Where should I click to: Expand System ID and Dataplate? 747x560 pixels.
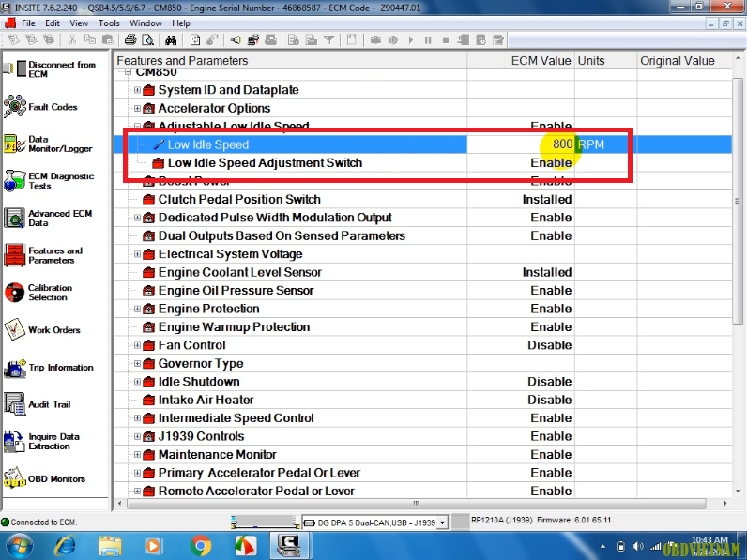click(137, 90)
